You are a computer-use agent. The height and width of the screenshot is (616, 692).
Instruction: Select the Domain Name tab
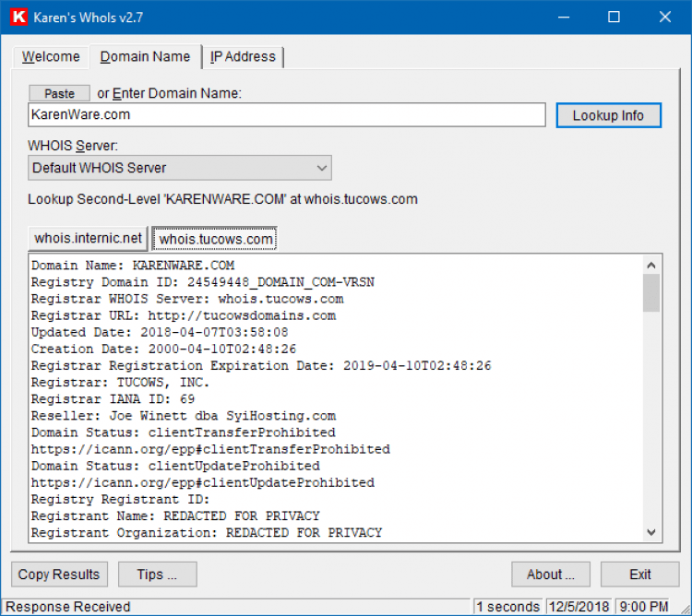click(145, 57)
